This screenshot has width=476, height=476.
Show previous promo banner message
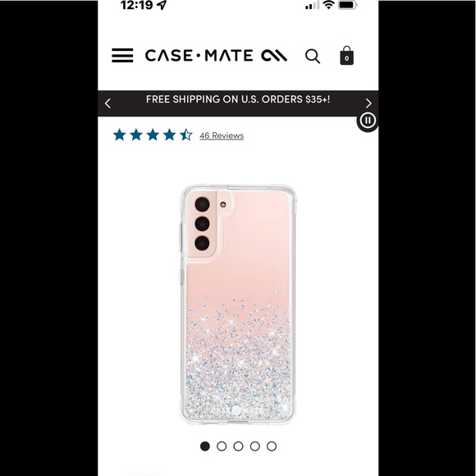coord(108,103)
